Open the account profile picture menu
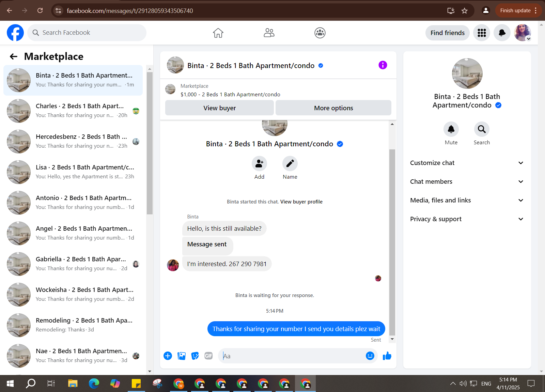Image resolution: width=545 pixels, height=392 pixels. pos(523,33)
